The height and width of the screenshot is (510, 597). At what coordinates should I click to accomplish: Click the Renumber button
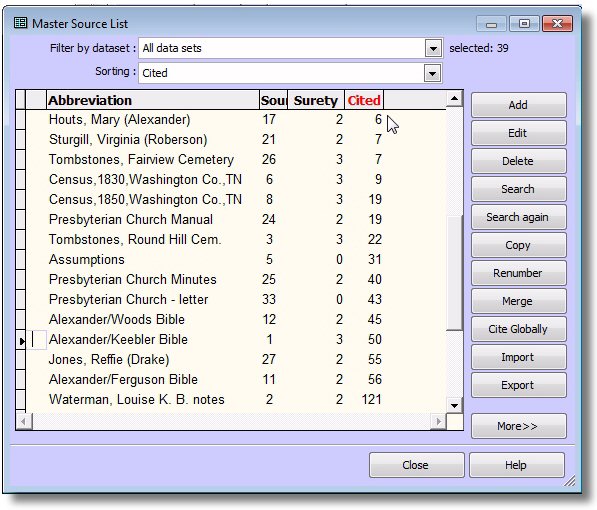pos(519,273)
